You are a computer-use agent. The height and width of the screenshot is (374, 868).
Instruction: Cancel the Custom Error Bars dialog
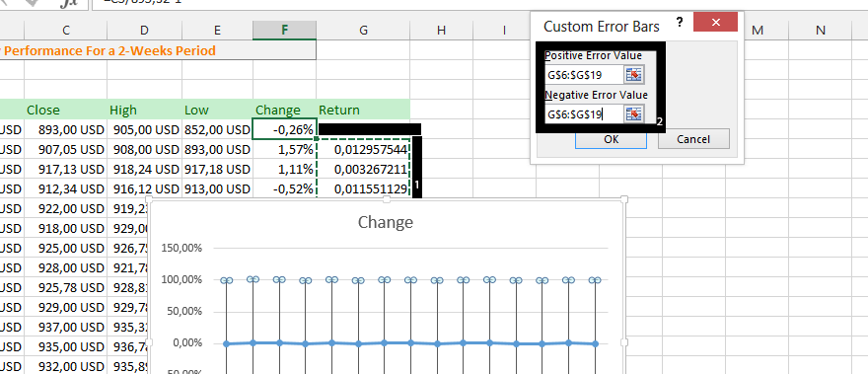(693, 139)
